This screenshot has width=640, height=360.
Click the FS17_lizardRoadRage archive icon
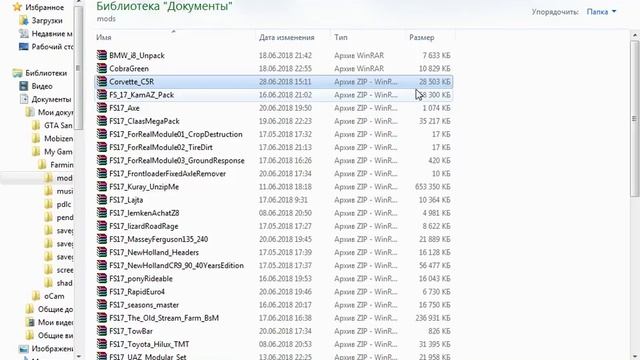(x=102, y=226)
